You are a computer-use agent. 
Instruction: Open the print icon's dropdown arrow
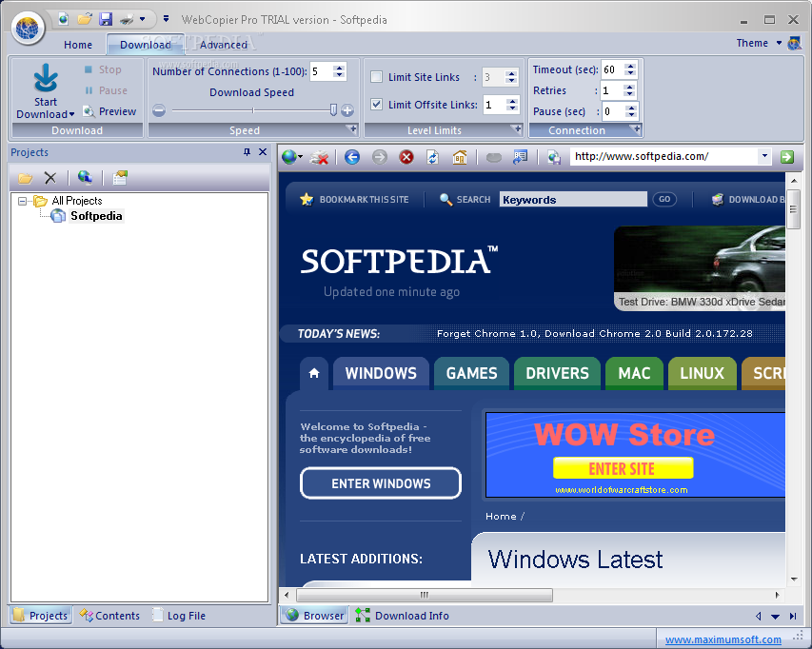click(143, 20)
